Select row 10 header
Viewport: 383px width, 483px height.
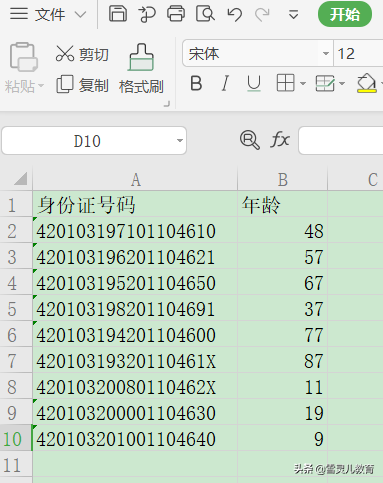point(16,438)
